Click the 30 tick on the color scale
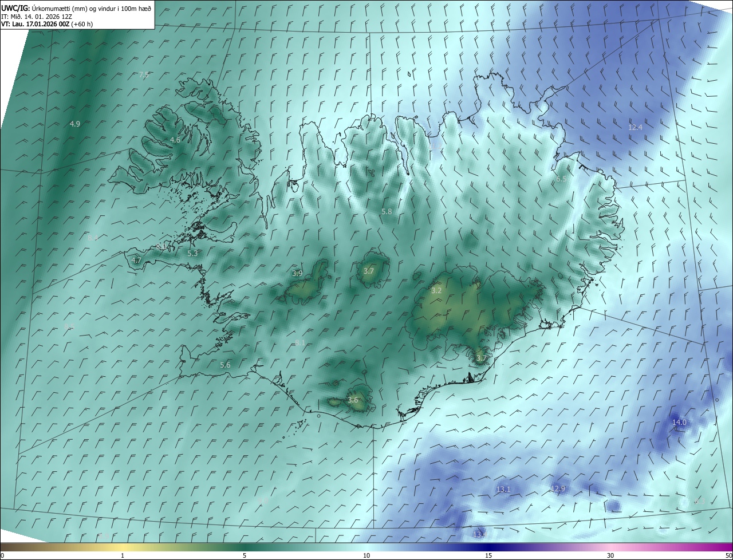This screenshot has height=560, width=733. pyautogui.click(x=610, y=555)
